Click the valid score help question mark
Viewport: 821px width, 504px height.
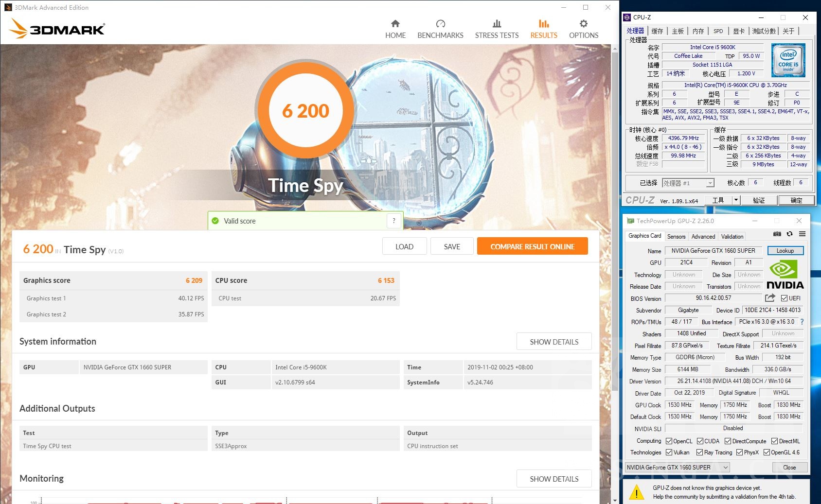pos(394,221)
